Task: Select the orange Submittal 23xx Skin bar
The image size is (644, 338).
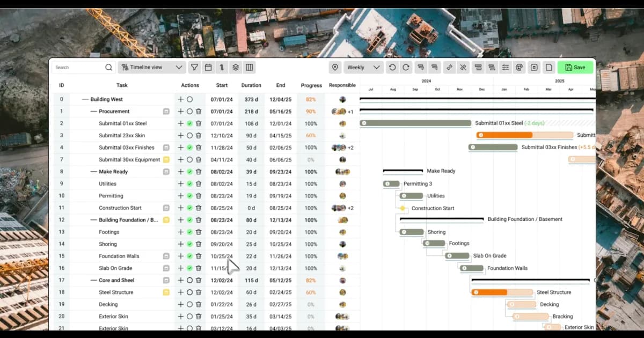Action: (x=524, y=135)
